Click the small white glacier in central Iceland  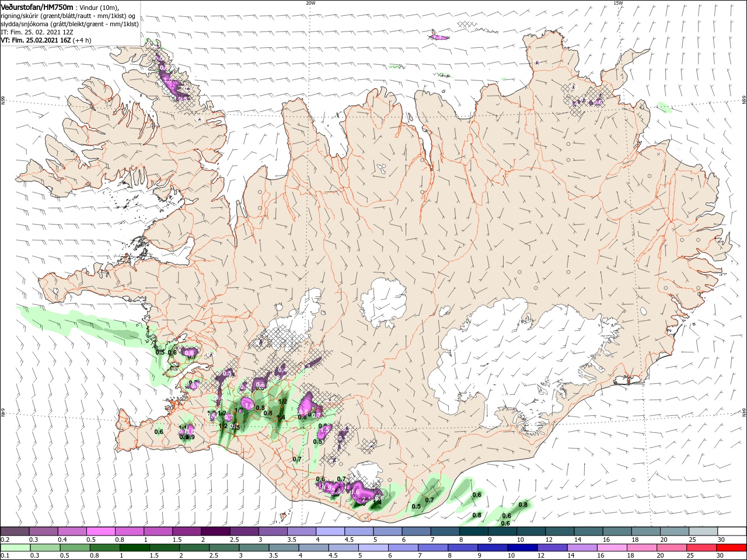[x=383, y=302]
